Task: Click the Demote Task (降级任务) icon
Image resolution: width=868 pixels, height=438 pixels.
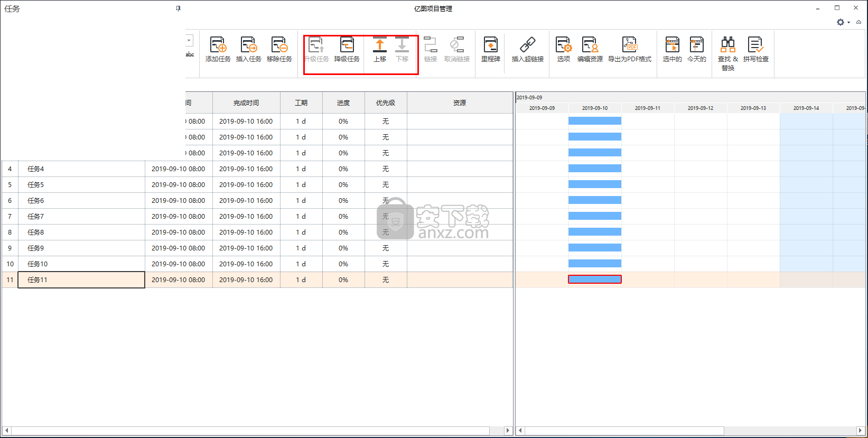Action: click(347, 49)
